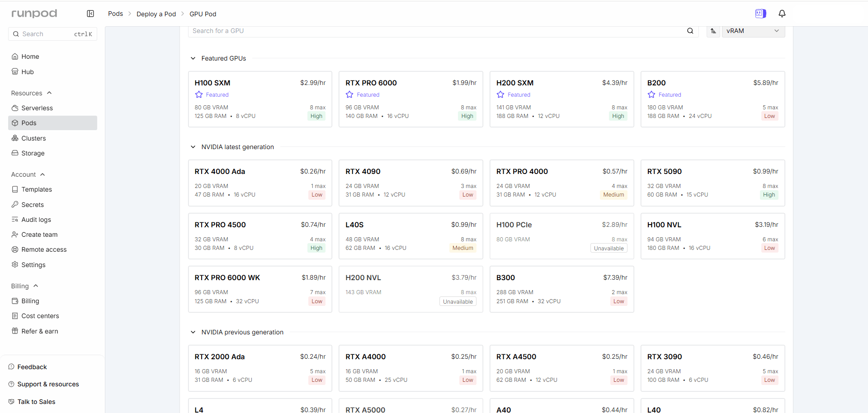868x413 pixels.
Task: Open the notifications bell
Action: pos(782,14)
